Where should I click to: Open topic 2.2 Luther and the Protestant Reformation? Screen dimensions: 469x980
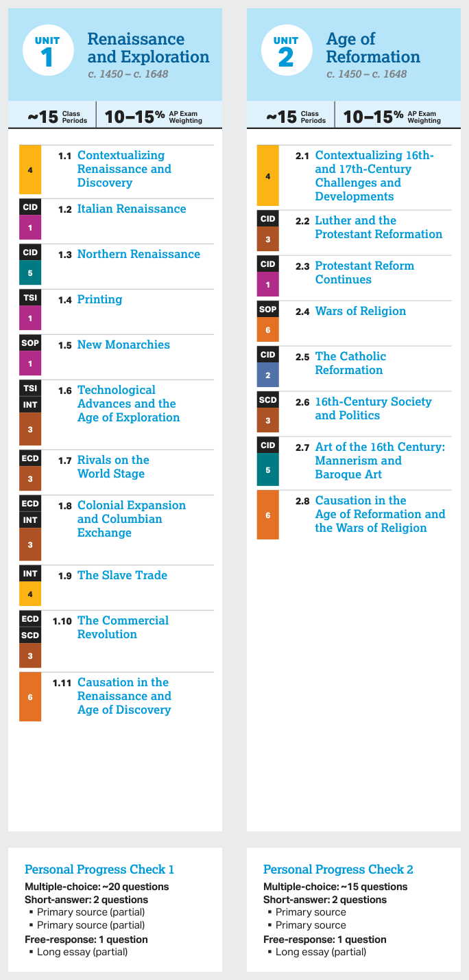tap(379, 227)
